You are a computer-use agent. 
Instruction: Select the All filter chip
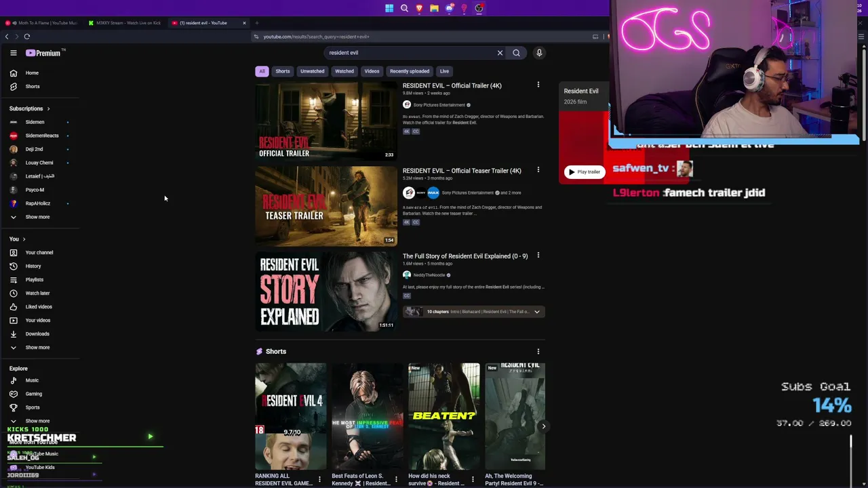(262, 71)
